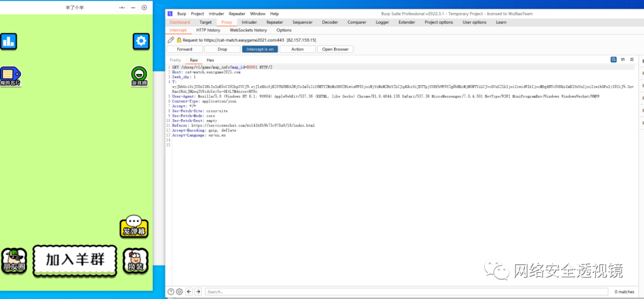The width and height of the screenshot is (644, 299).
Task: Open the Project menu
Action: [197, 14]
